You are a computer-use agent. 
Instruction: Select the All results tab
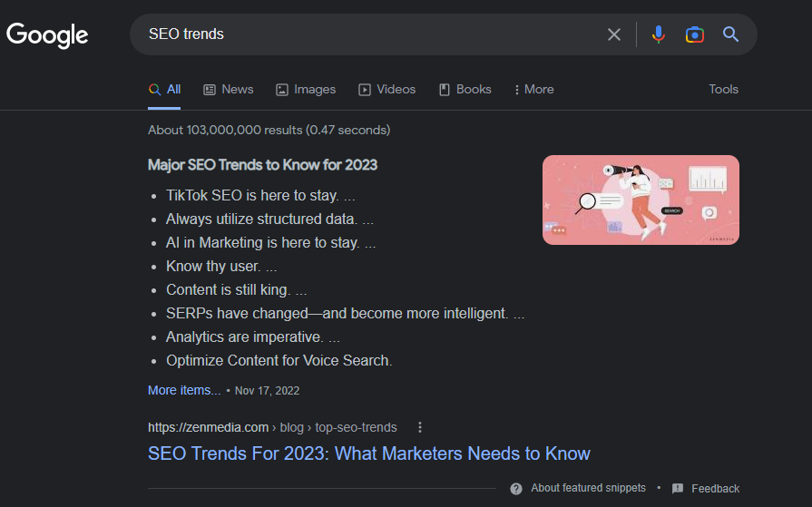point(164,90)
